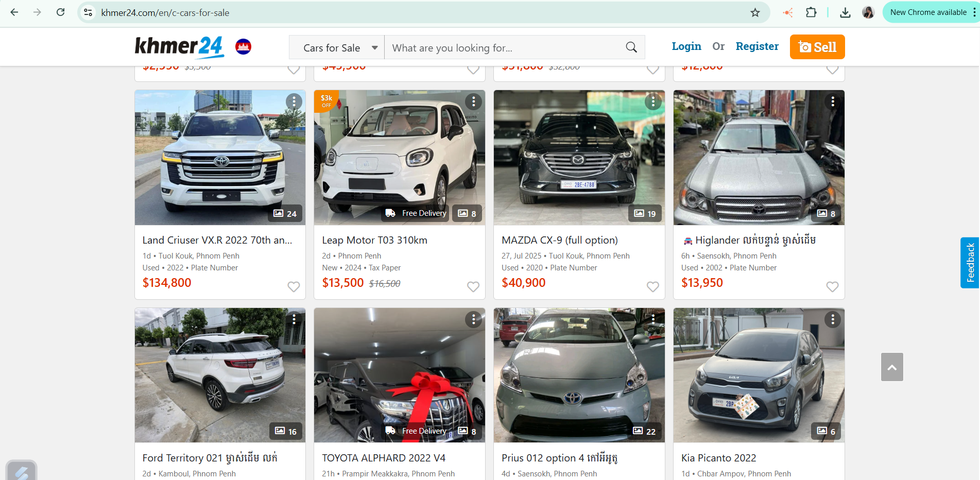View grey Kia Picanto photo thumbnail
The width and height of the screenshot is (980, 480).
pyautogui.click(x=759, y=375)
